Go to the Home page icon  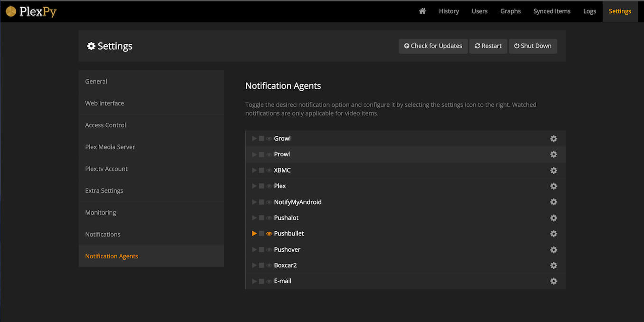(422, 11)
